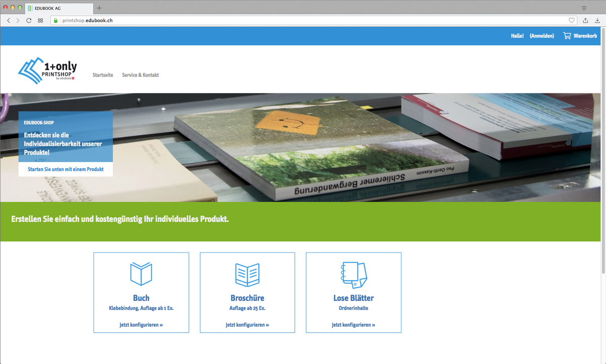This screenshot has height=364, width=606.
Task: Click the open book Buch icon
Action: point(141,274)
